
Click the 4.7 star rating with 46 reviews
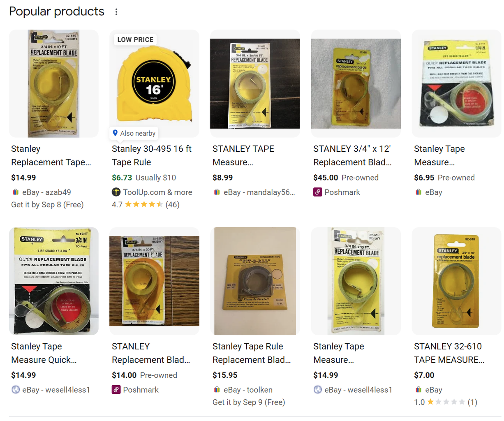pyautogui.click(x=146, y=204)
